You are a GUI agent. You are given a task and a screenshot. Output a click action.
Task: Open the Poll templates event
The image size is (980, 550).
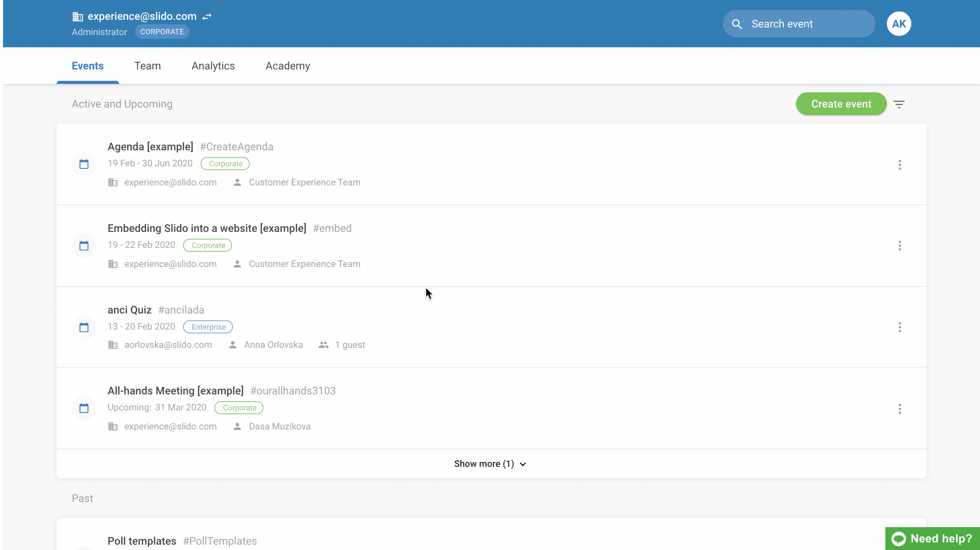(142, 541)
